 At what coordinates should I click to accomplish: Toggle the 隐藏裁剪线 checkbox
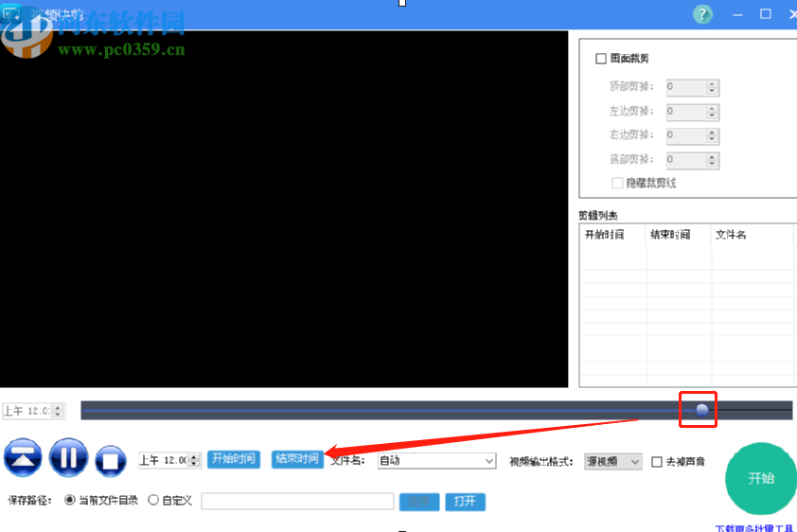(617, 183)
